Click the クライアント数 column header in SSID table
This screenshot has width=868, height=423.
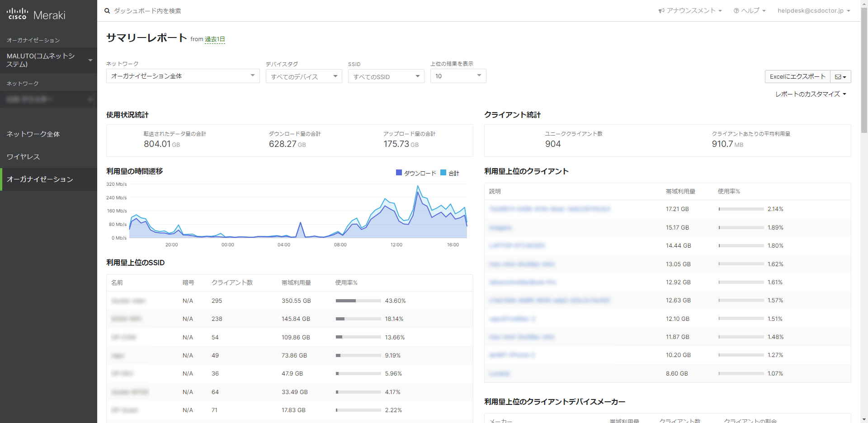232,282
